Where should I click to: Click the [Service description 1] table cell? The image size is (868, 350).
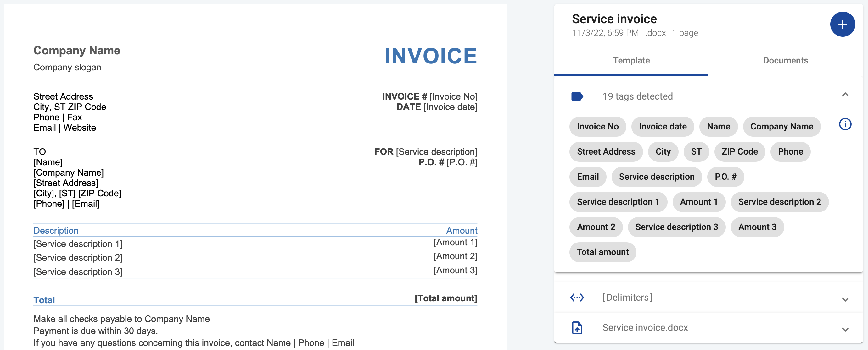point(77,244)
